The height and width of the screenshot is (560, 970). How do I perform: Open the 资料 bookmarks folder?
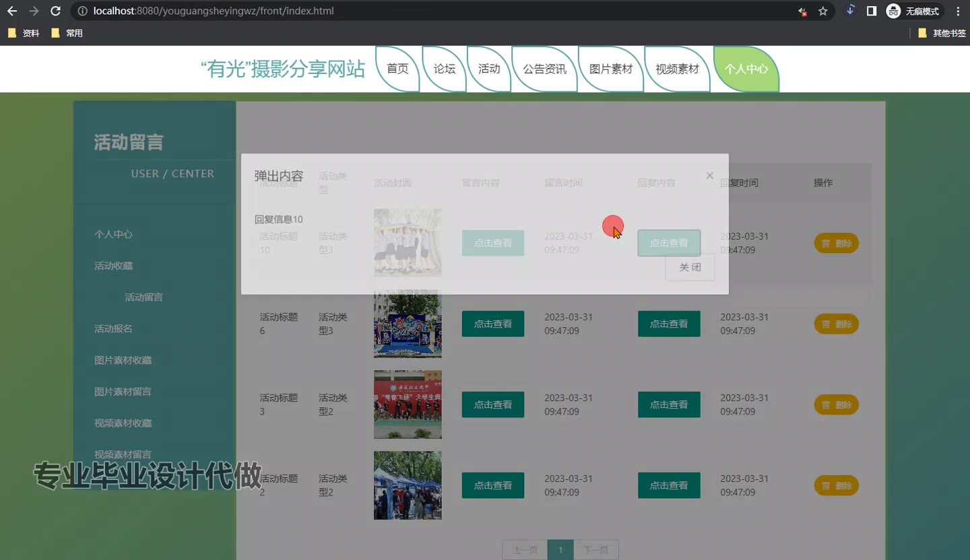tap(24, 33)
